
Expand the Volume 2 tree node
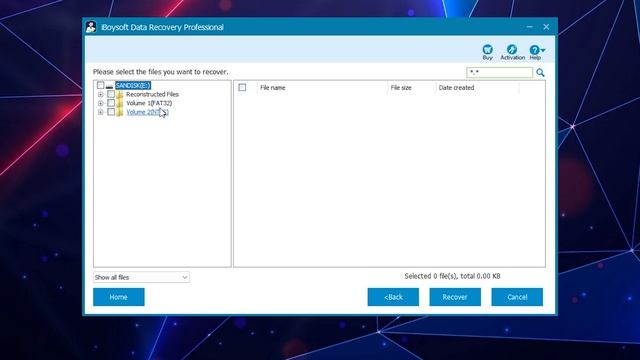(100, 112)
